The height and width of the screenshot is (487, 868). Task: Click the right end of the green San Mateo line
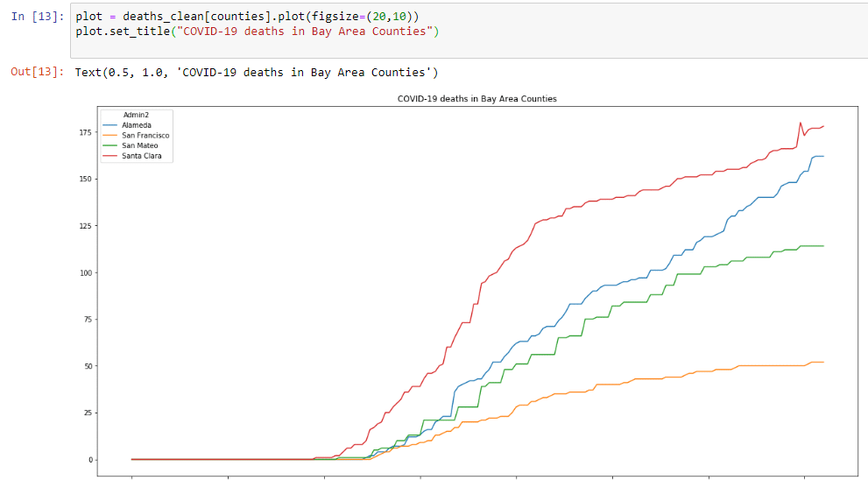pos(823,246)
